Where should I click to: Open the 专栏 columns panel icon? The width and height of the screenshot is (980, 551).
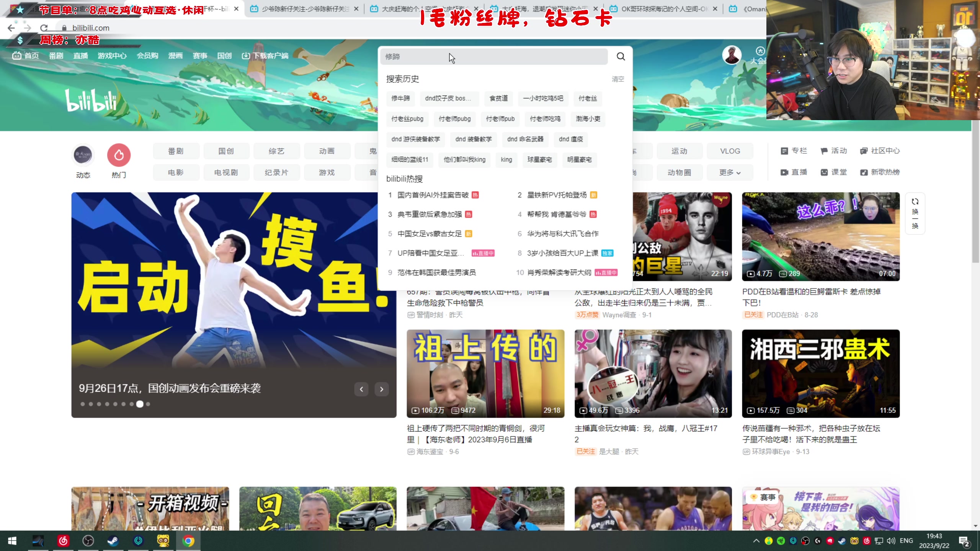pos(784,150)
